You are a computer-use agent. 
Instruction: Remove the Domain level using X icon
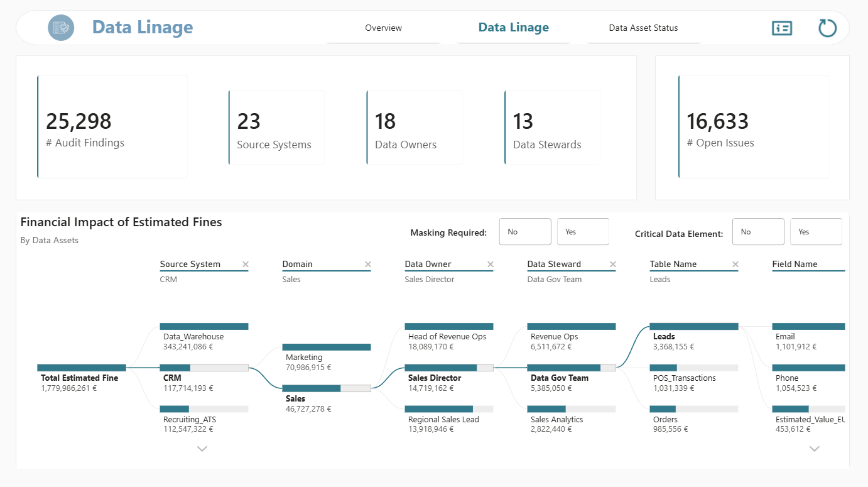coord(368,265)
